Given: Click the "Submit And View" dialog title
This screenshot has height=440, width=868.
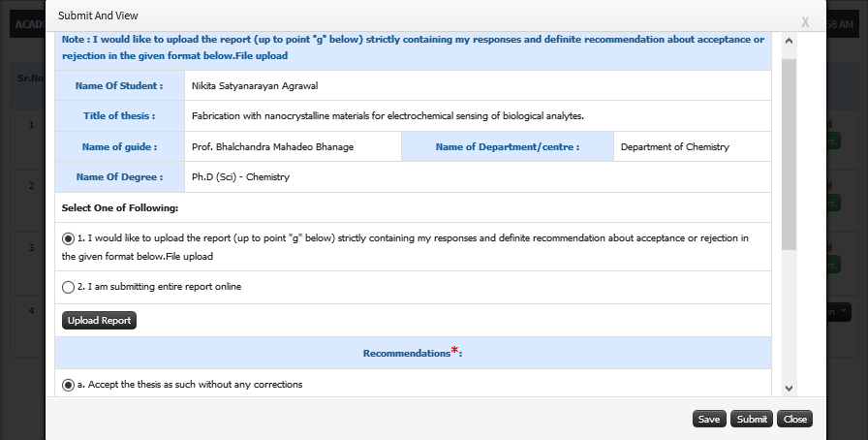Looking at the screenshot, I should pyautogui.click(x=98, y=16).
